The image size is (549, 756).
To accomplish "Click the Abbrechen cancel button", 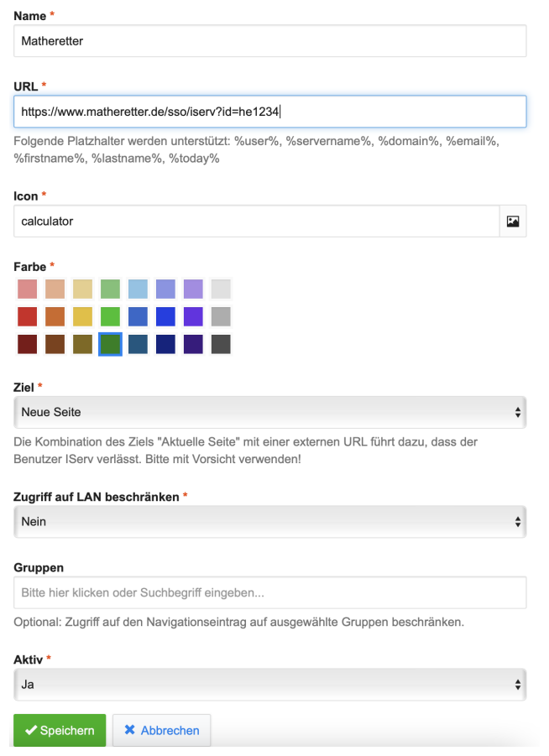I will pos(162,730).
